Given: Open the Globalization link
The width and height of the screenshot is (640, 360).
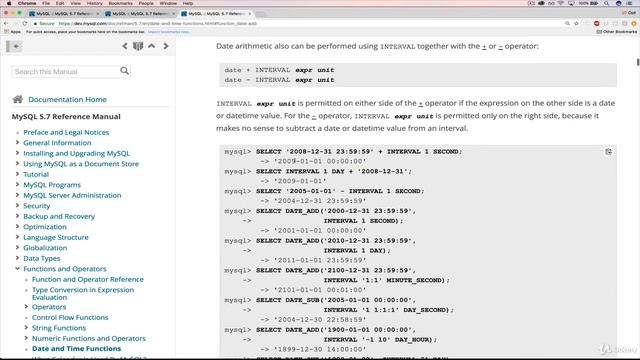Looking at the screenshot, I should (45, 248).
